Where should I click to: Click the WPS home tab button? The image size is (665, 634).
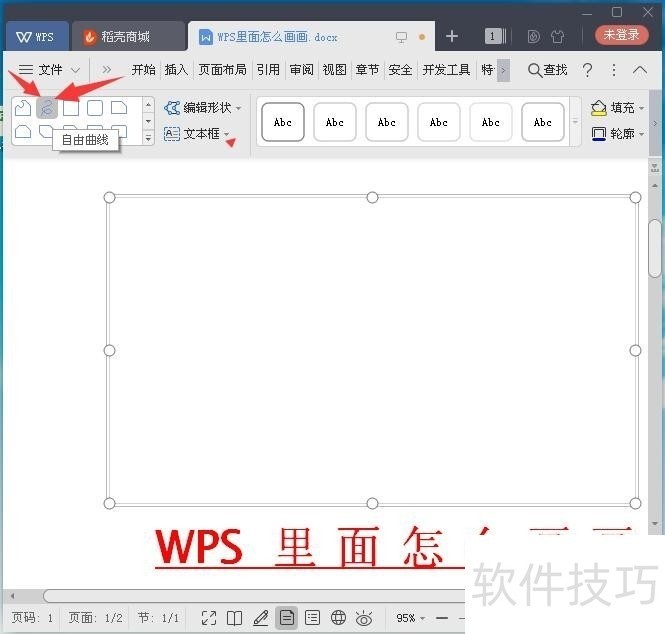pos(36,37)
